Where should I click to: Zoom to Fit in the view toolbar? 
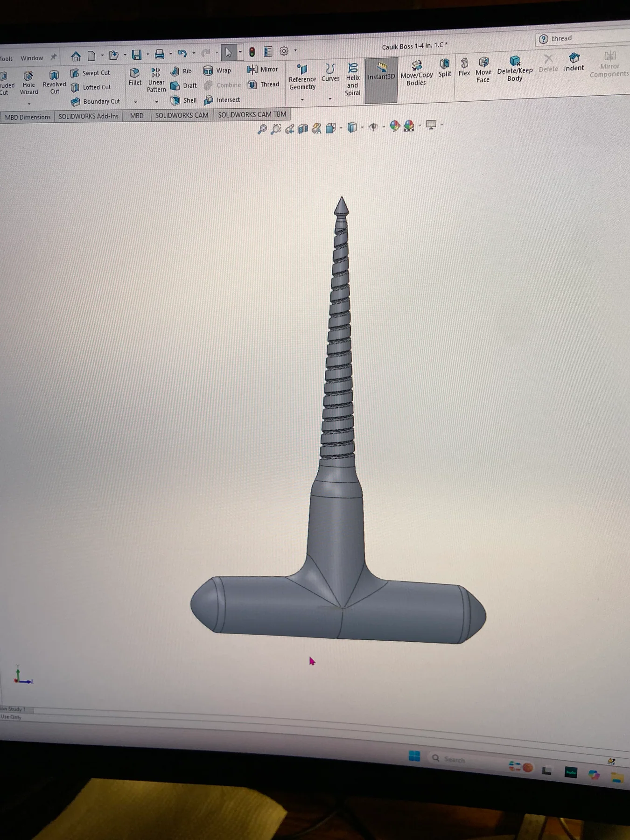coord(262,129)
